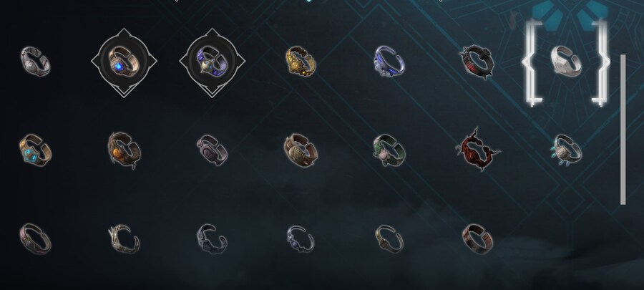Pick the dark ring with orange stone
The width and height of the screenshot is (644, 290).
click(124, 150)
